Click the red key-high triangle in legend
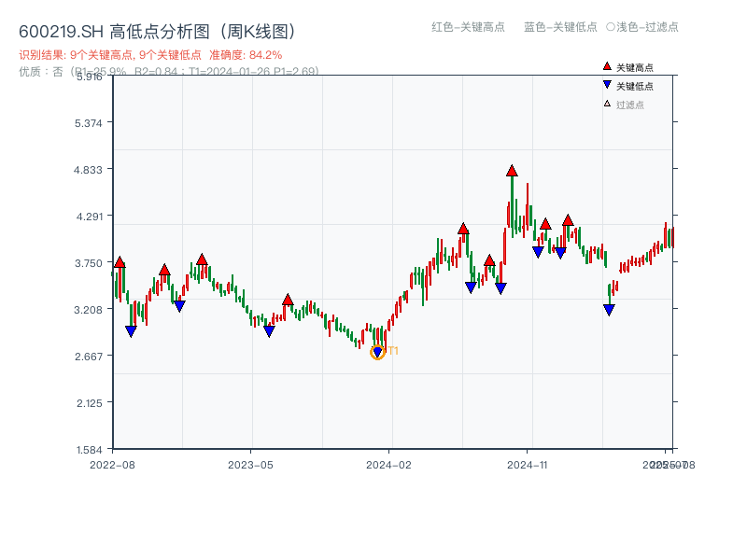Screen dimensions: 747x560 607,66
